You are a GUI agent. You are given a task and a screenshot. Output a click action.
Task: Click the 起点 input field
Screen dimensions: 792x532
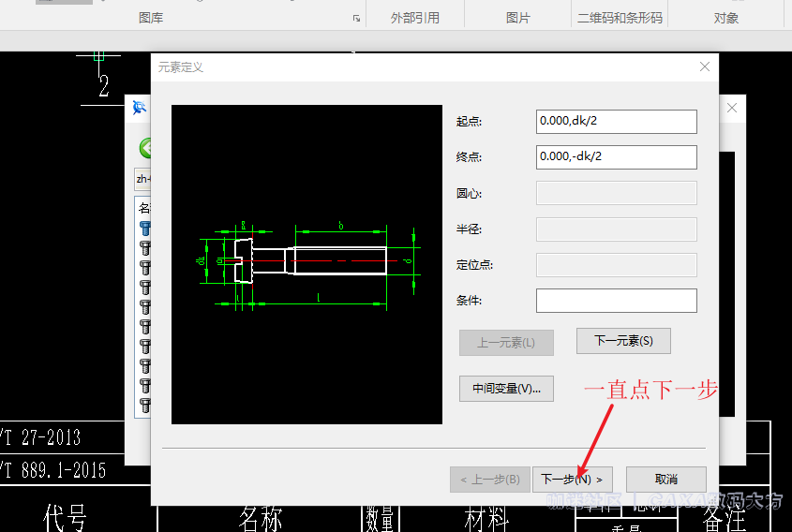[x=616, y=122]
